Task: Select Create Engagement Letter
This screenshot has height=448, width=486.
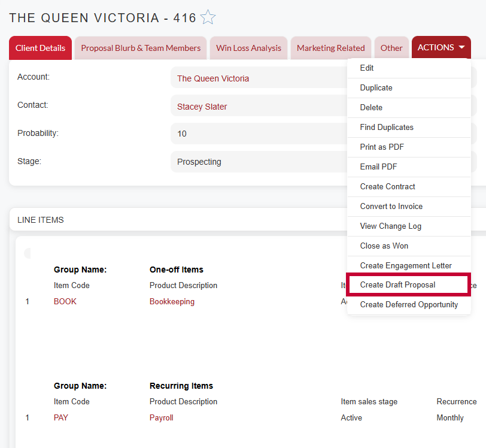Action: click(409, 265)
